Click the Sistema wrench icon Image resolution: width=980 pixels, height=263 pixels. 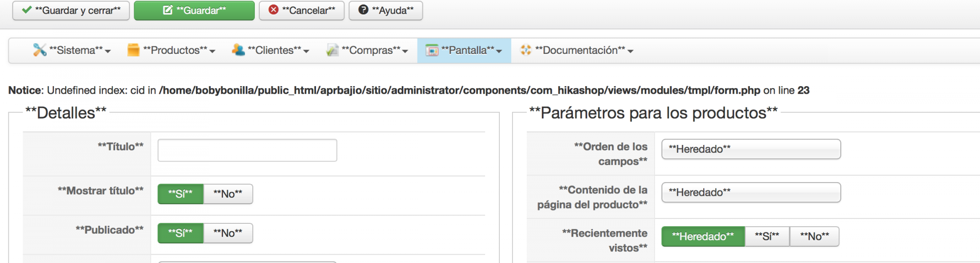(39, 50)
